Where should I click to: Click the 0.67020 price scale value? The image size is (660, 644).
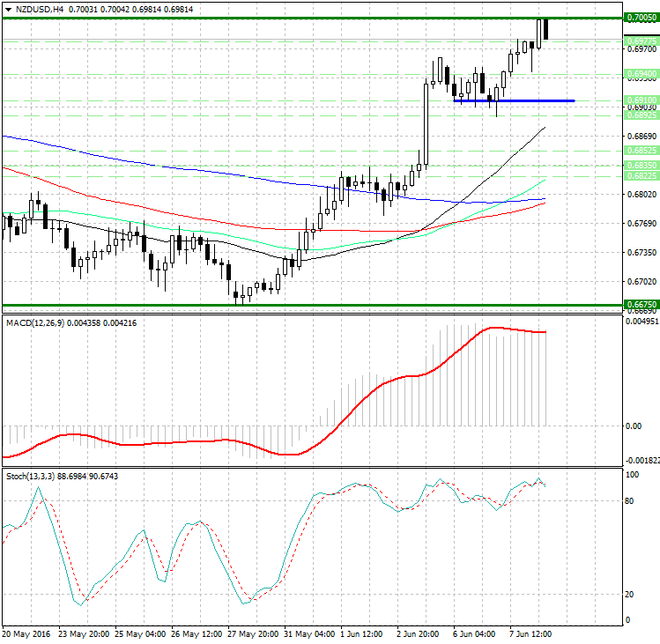(641, 281)
